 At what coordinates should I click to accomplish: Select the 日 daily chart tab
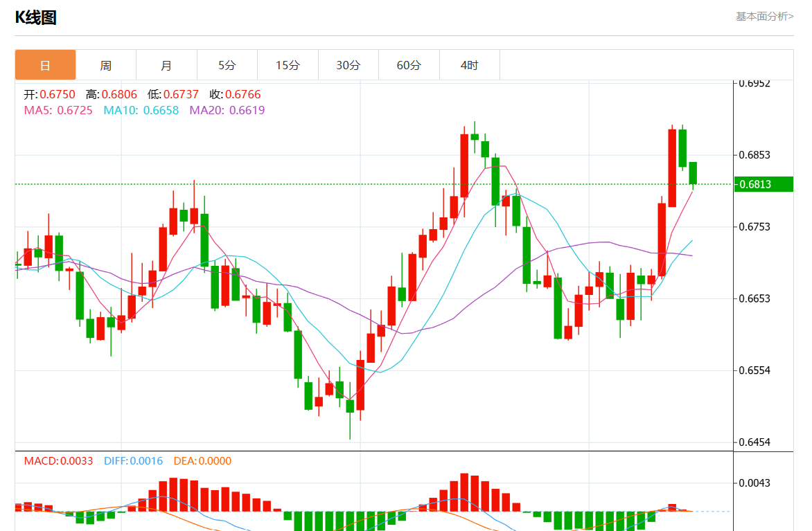pos(46,65)
